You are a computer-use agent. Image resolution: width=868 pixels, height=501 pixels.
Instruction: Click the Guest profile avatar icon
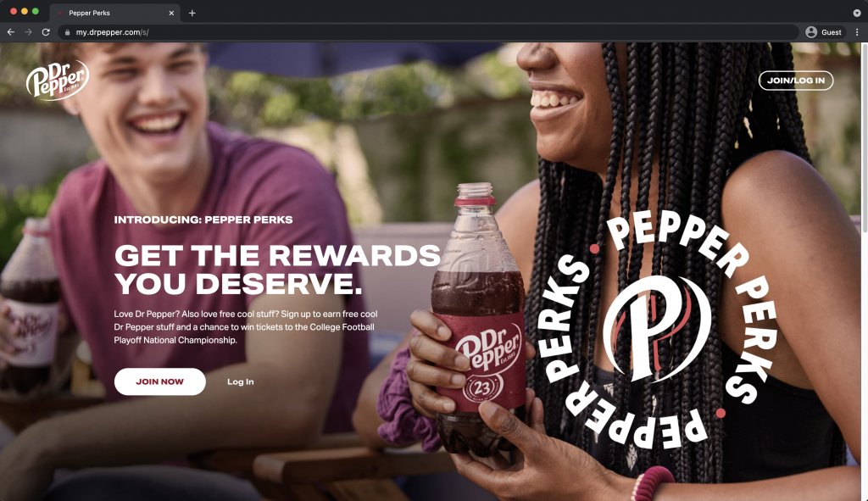click(811, 32)
